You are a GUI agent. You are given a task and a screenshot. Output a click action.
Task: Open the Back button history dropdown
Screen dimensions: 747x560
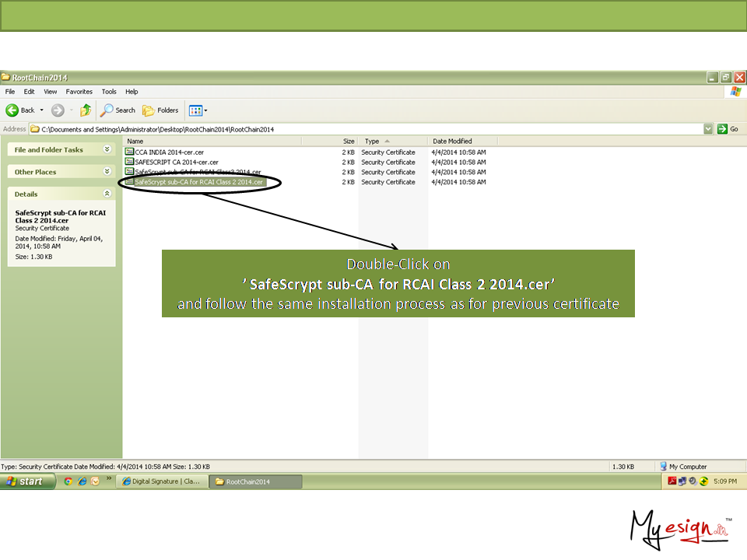coord(42,110)
